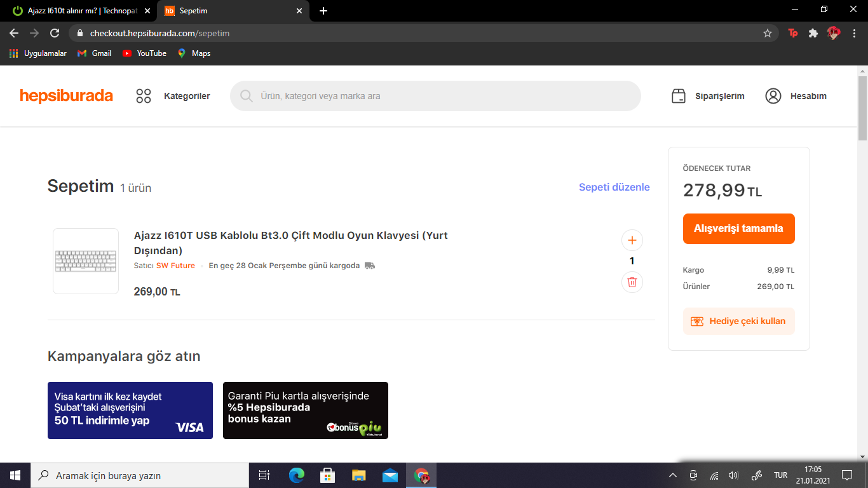Click the 269,00 TL item price below the product

click(157, 292)
